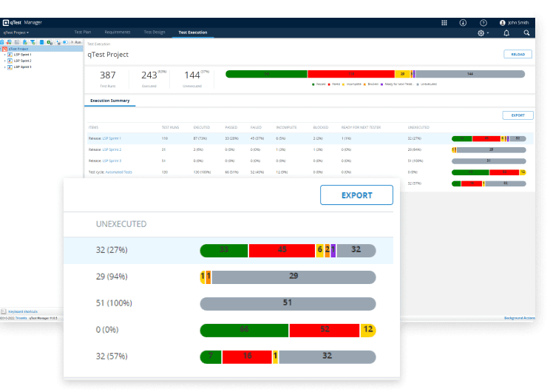
Task: Open the qTest Project selector dropdown
Action: (16, 33)
